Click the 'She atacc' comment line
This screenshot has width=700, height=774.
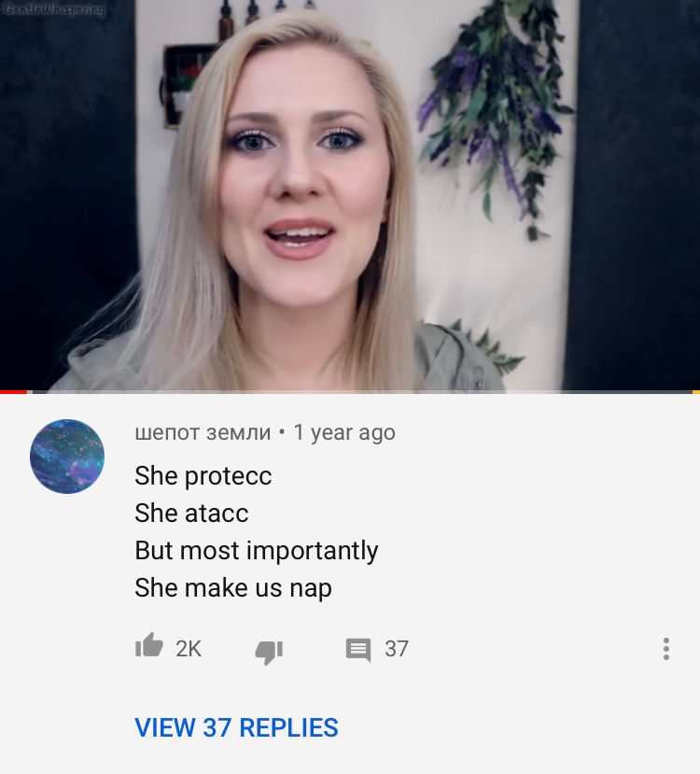[x=191, y=513]
